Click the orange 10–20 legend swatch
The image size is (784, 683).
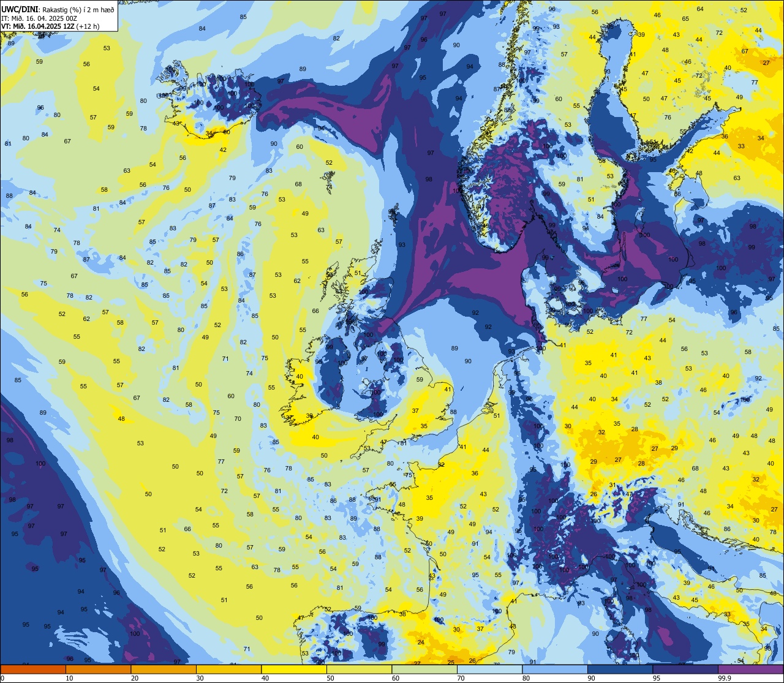click(x=98, y=669)
